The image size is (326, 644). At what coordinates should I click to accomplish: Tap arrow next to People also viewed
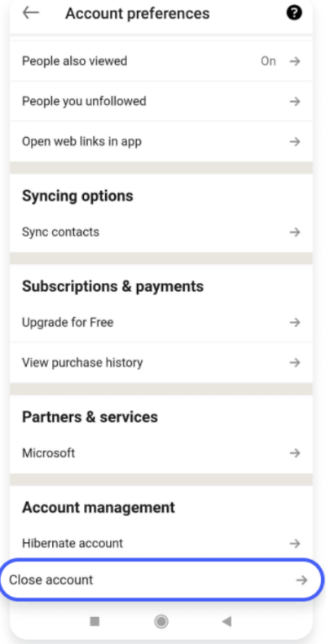click(x=295, y=61)
